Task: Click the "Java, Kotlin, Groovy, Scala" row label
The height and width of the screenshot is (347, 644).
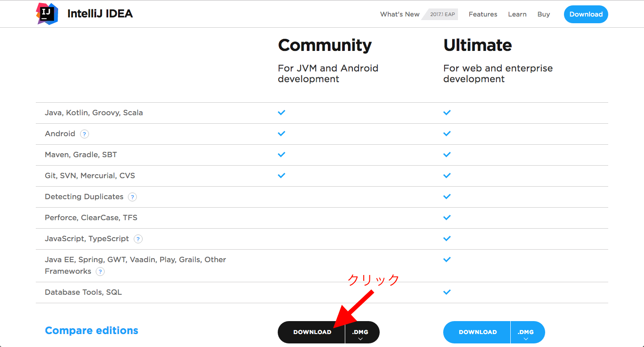Action: 94,113
